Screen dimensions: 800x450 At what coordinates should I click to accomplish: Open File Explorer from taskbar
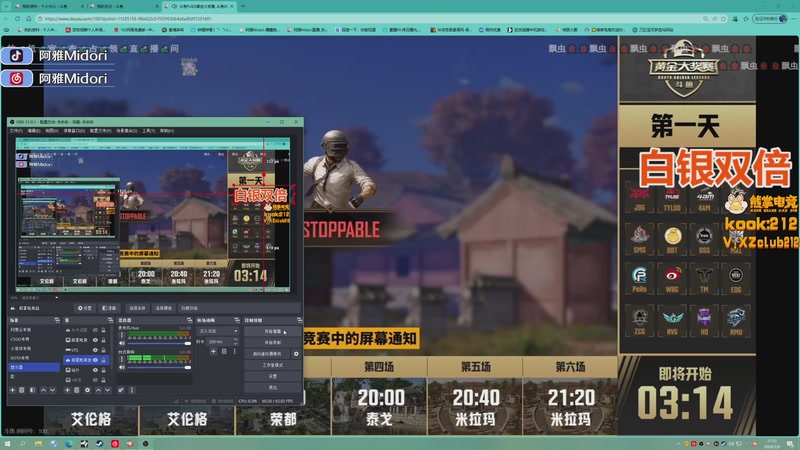coord(38,443)
